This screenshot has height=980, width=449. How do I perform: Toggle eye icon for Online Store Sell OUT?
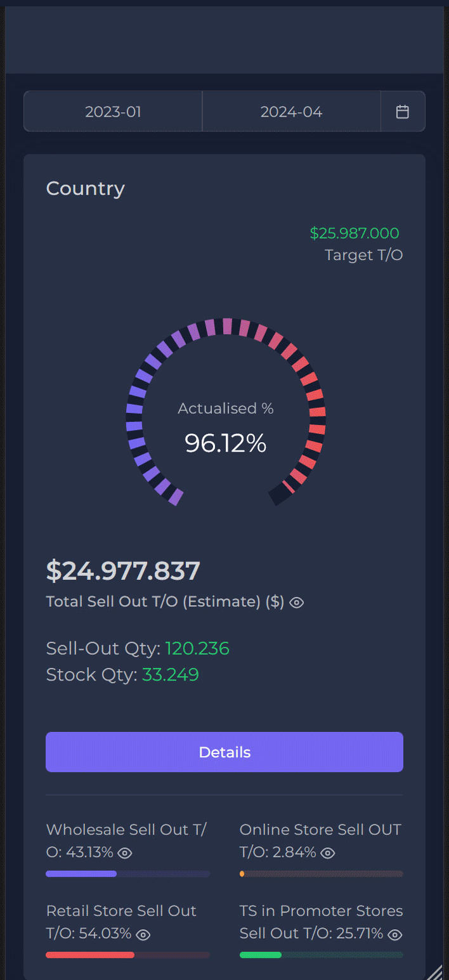327,853
